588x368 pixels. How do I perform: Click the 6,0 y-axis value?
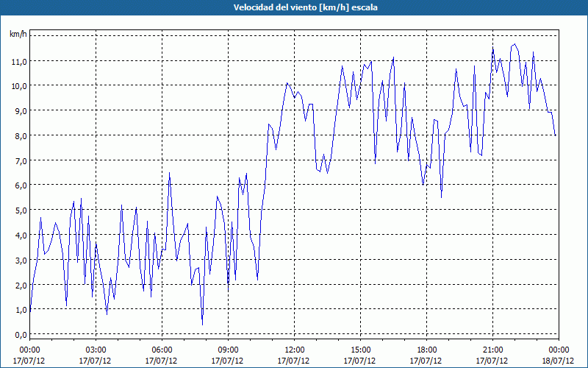point(21,185)
